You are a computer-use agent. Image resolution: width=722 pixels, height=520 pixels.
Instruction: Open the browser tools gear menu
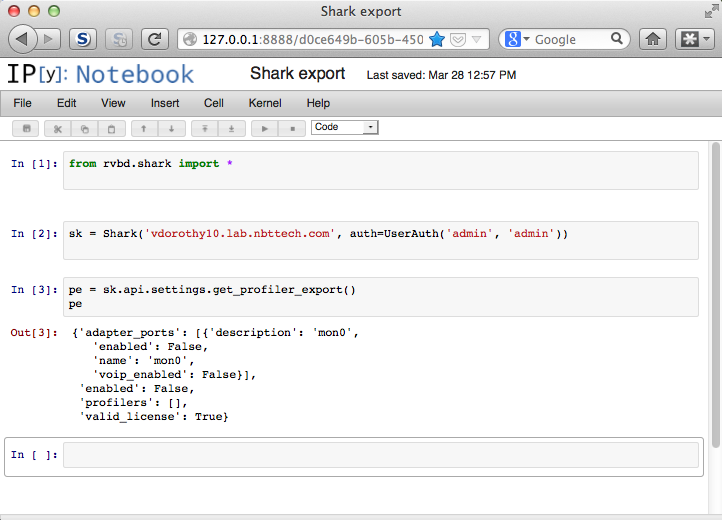coord(694,39)
